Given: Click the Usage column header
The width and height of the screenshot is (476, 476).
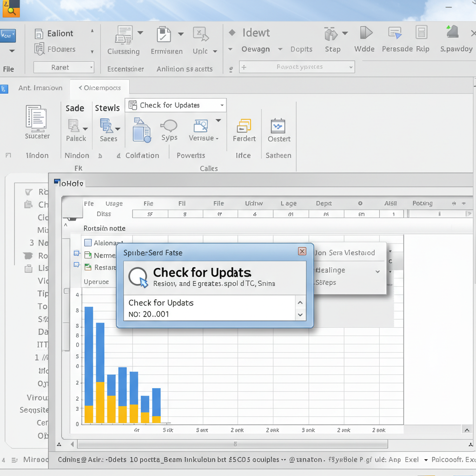Looking at the screenshot, I should pyautogui.click(x=114, y=204).
